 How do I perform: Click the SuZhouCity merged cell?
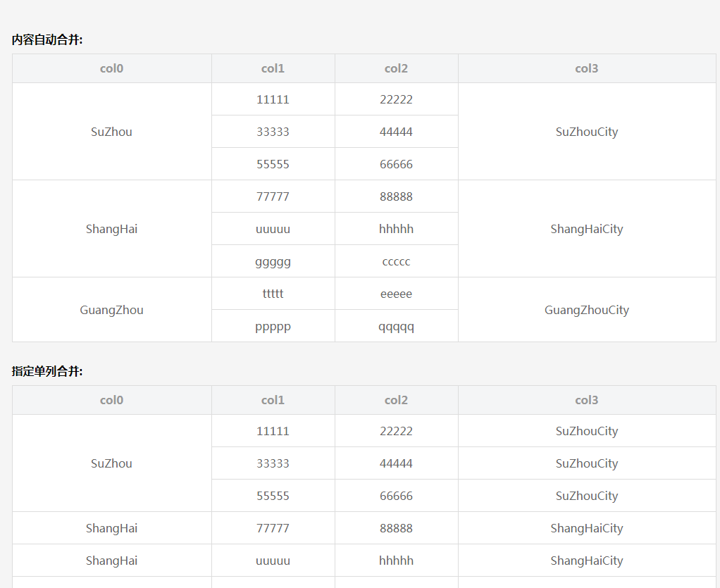(x=586, y=131)
